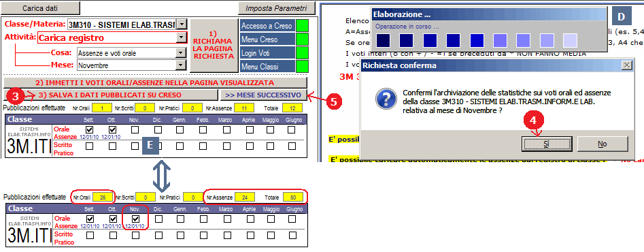The width and height of the screenshot is (644, 252).
Task: Click the blue D badge icon
Action: [622, 17]
